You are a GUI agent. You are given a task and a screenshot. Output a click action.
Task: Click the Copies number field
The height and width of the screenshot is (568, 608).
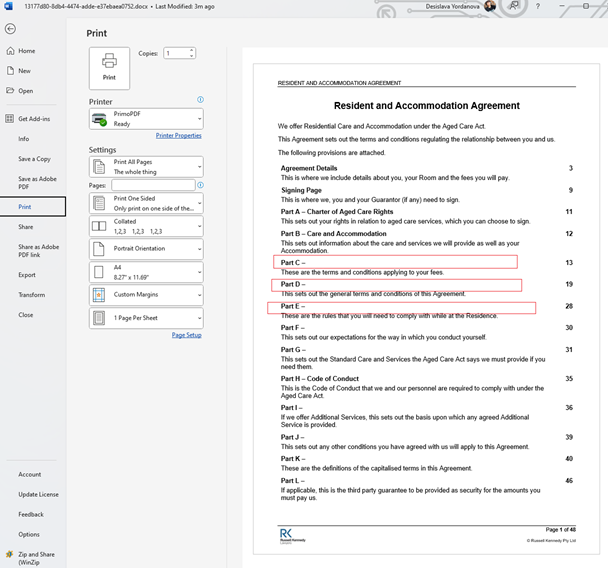click(176, 53)
